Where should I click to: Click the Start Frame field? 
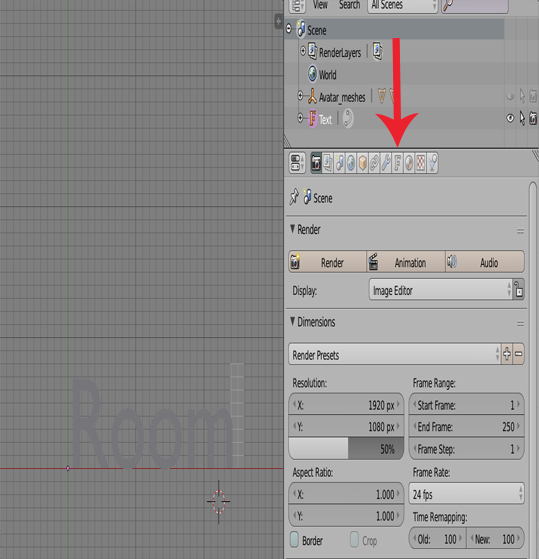coord(467,405)
